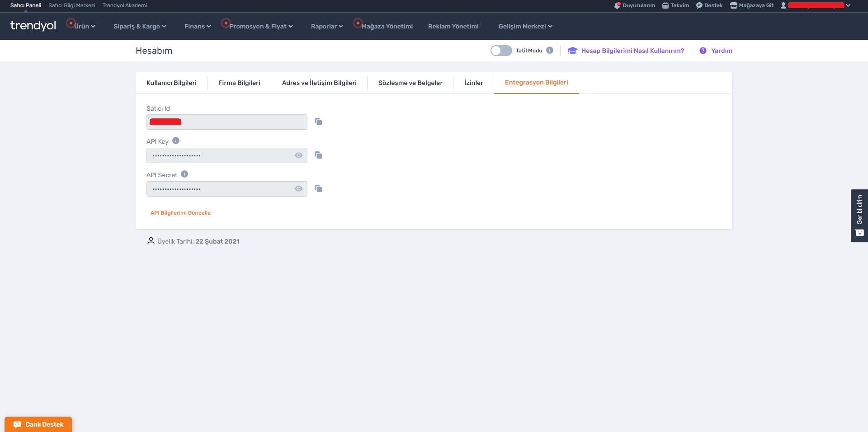
Task: Open the Sipariş & Kargo dropdown
Action: coord(140,26)
